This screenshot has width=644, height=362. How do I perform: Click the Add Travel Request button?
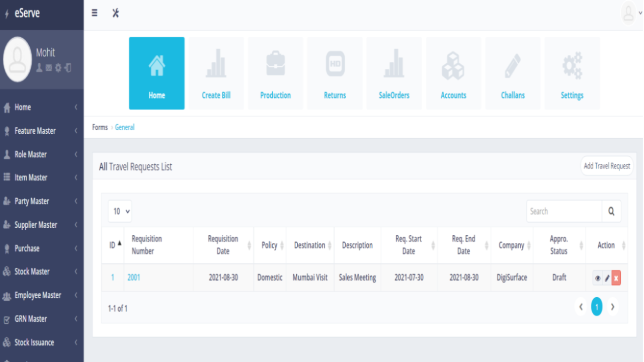tap(607, 165)
